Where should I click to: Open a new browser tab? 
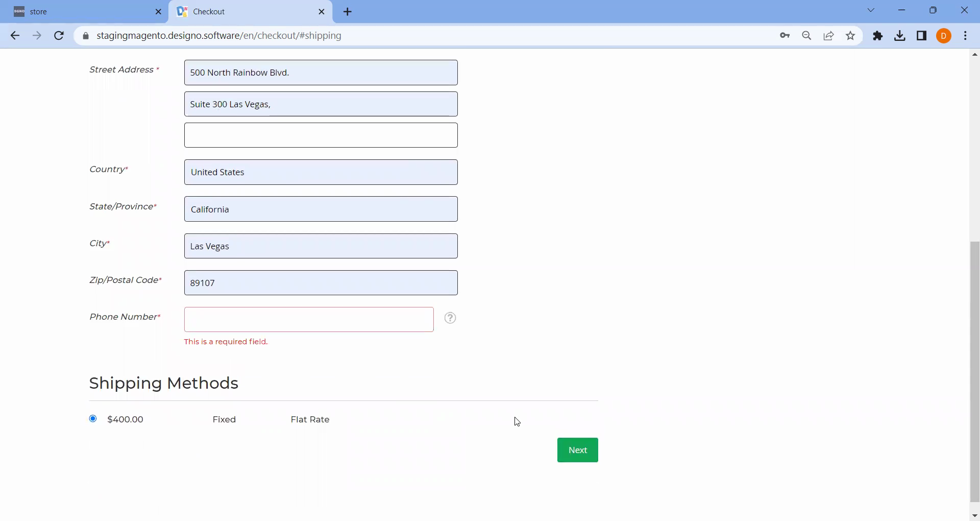coord(348,12)
